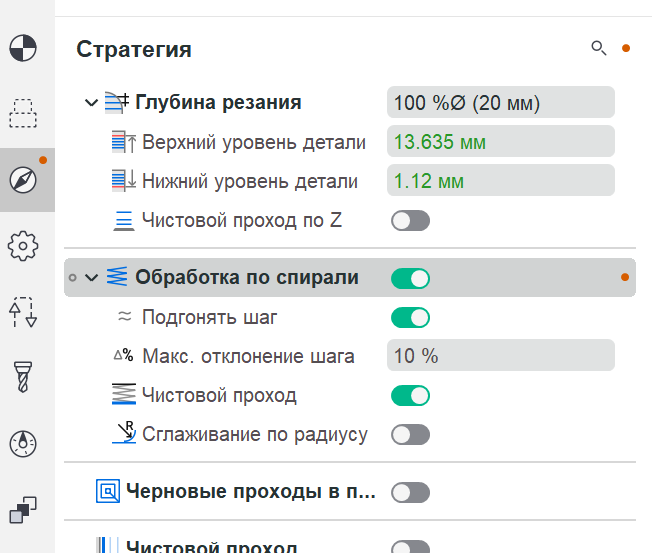Open the approach and retract arrows tab
Screen dimensions: 652x553
[x=23, y=312]
